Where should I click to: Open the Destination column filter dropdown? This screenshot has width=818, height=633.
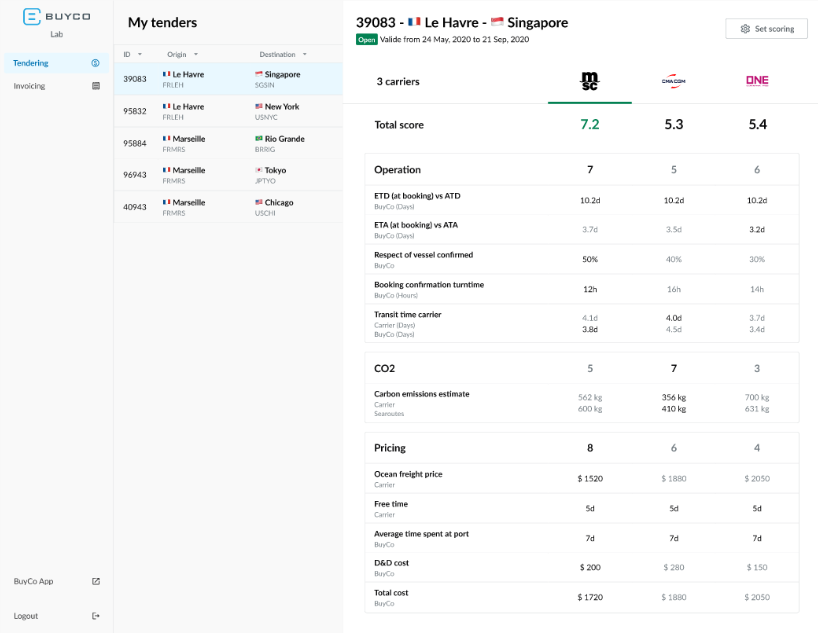(303, 54)
